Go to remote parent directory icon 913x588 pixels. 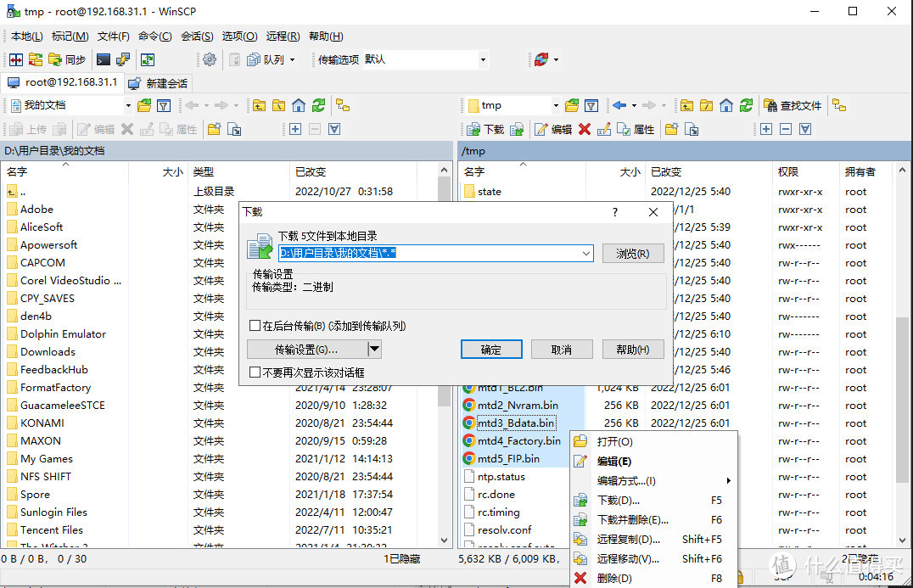point(686,105)
